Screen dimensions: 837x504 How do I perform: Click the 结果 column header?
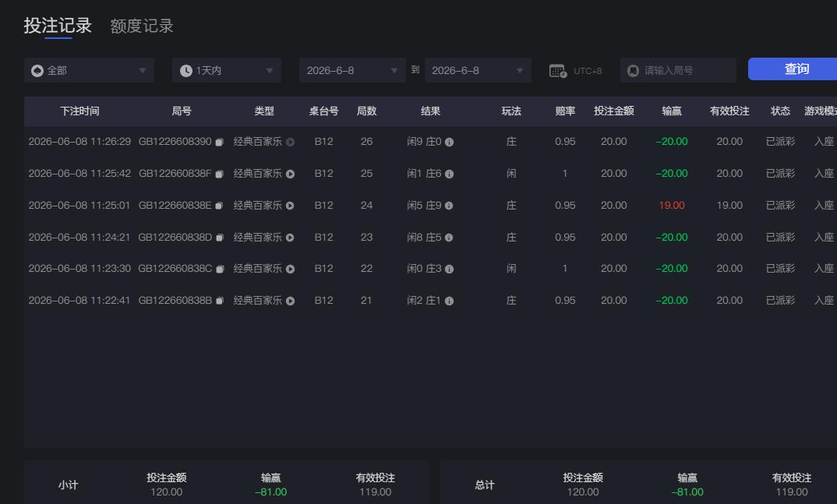point(430,111)
